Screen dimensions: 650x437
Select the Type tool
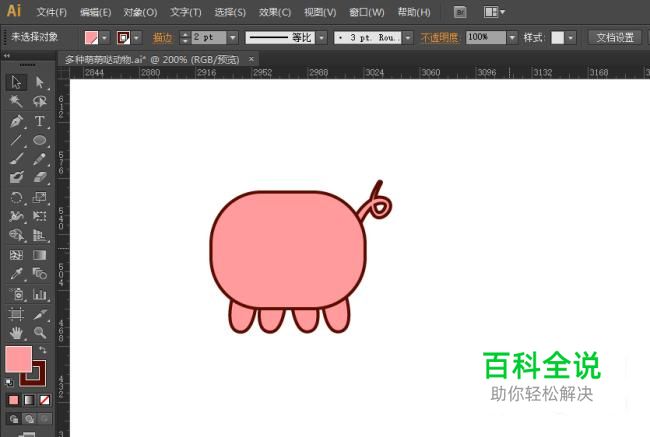pyautogui.click(x=40, y=121)
